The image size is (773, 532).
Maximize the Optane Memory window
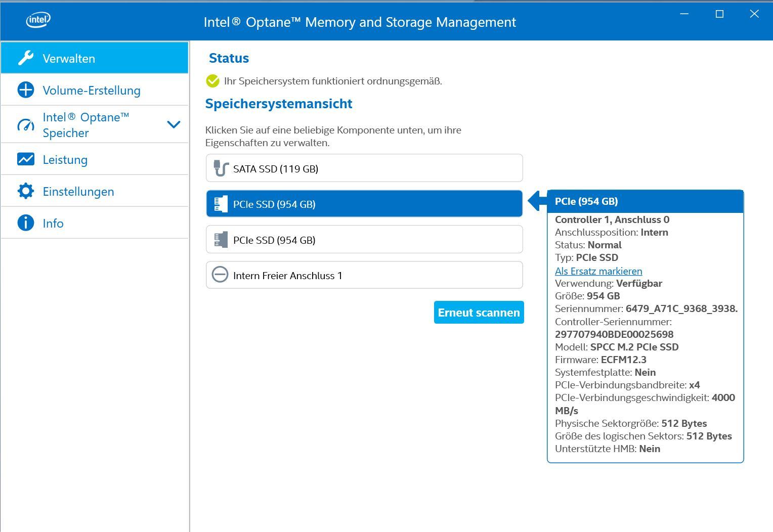719,14
